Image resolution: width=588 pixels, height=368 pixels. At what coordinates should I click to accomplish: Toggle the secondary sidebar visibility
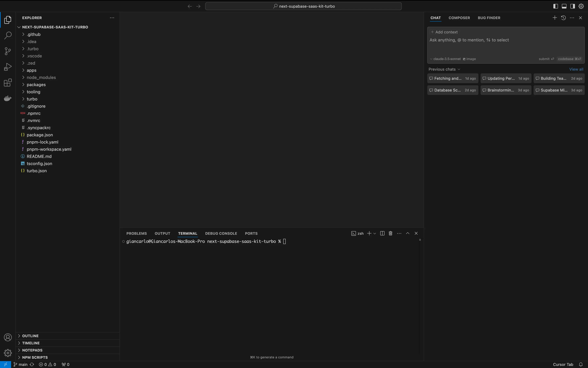[x=572, y=6]
